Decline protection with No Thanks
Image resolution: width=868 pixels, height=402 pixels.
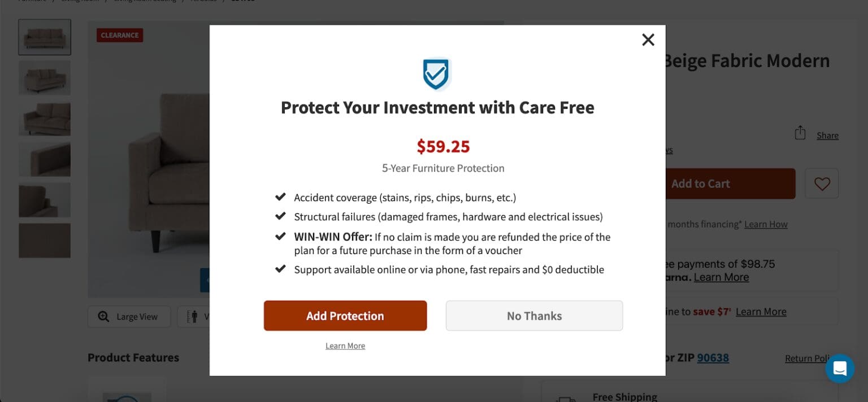[533, 316]
